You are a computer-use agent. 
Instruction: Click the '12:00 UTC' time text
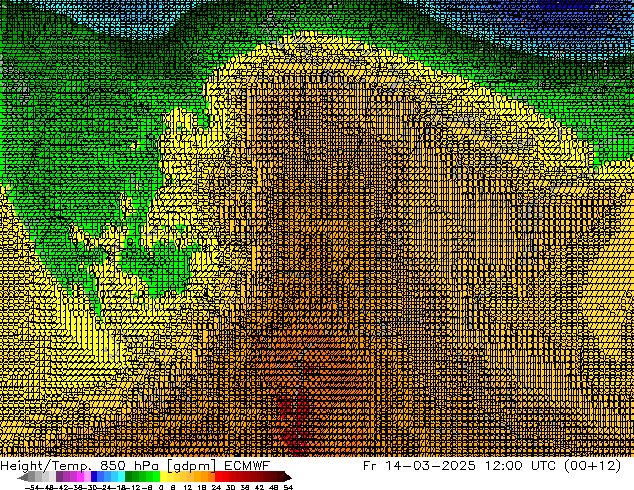click(x=520, y=465)
